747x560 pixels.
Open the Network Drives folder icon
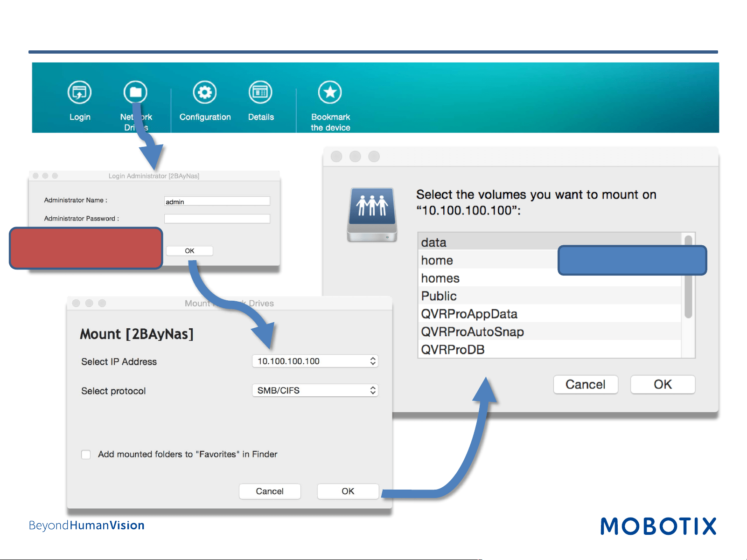[x=135, y=92]
